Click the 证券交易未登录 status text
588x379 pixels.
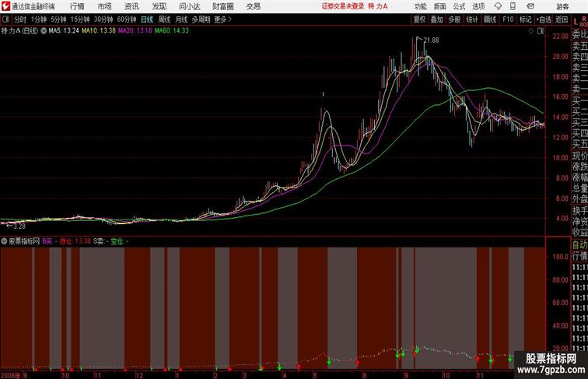[343, 6]
